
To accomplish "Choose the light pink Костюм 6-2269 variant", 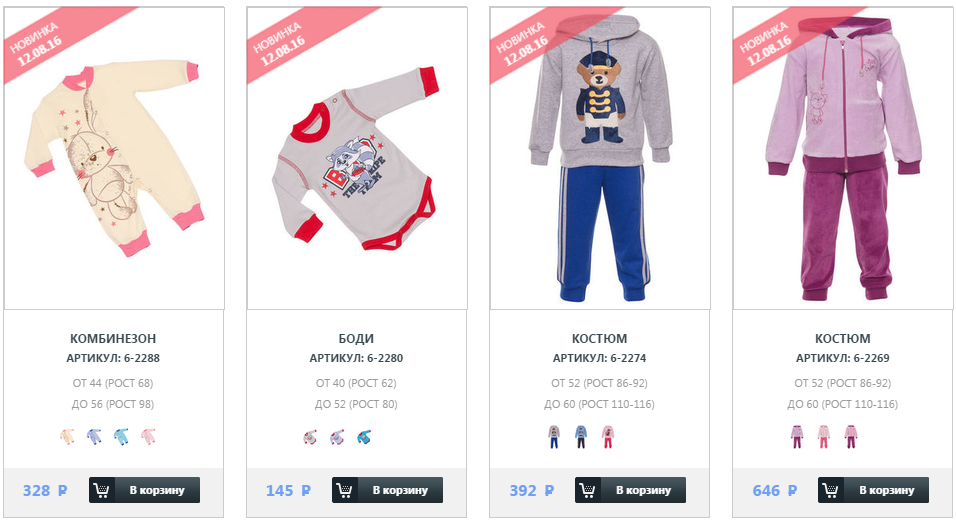I will pyautogui.click(x=824, y=437).
